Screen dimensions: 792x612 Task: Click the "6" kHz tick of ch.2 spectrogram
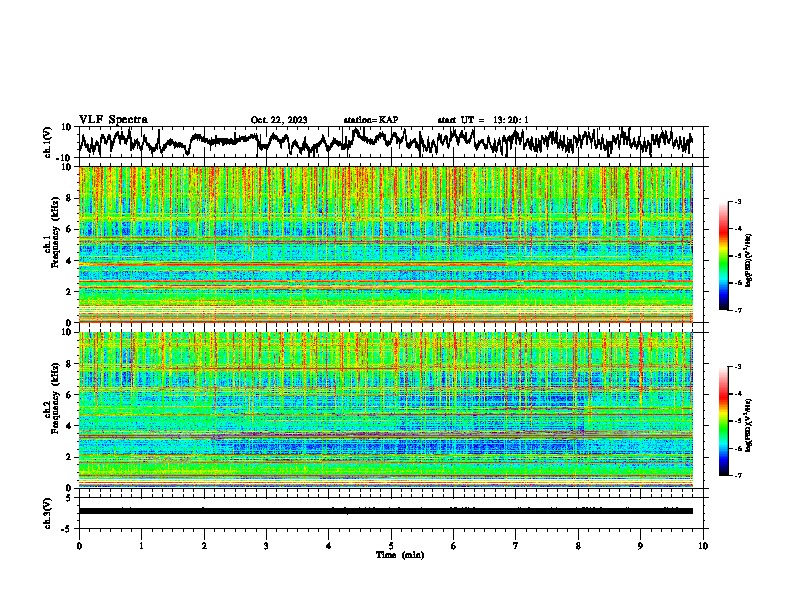click(x=70, y=394)
